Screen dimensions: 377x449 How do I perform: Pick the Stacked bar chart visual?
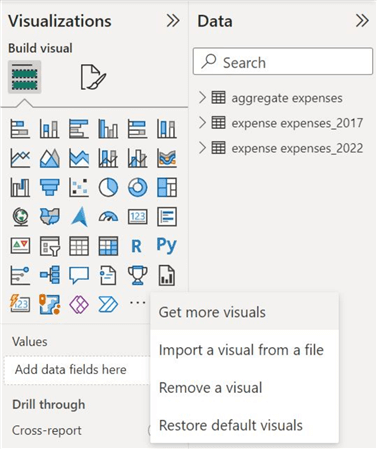click(20, 129)
